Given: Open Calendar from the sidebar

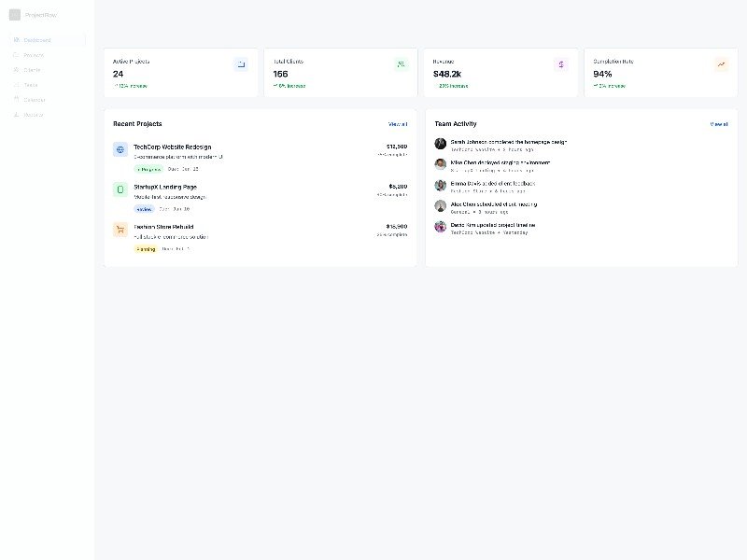Looking at the screenshot, I should [x=34, y=100].
